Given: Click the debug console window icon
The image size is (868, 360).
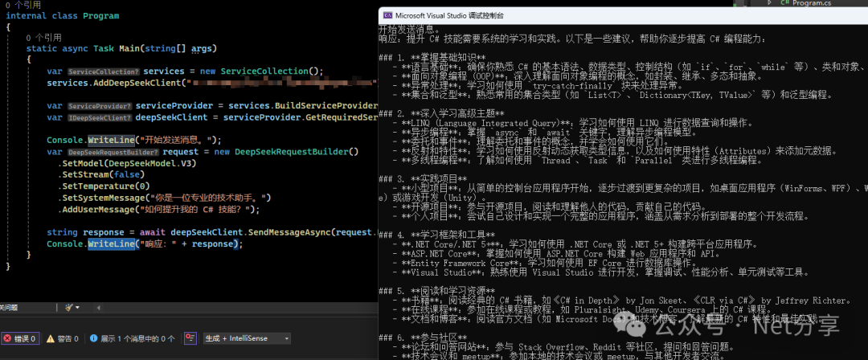Looking at the screenshot, I should click(388, 15).
